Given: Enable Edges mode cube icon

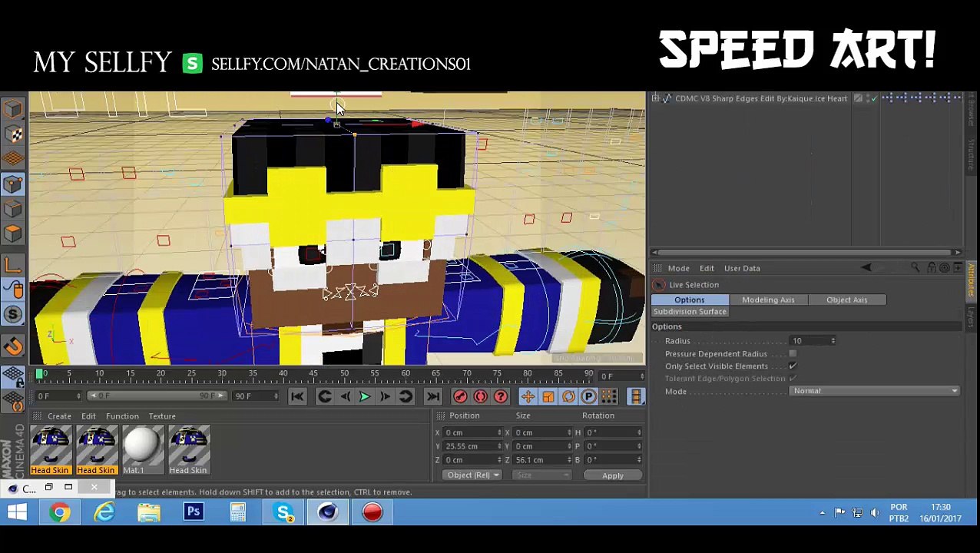Looking at the screenshot, I should [x=13, y=209].
